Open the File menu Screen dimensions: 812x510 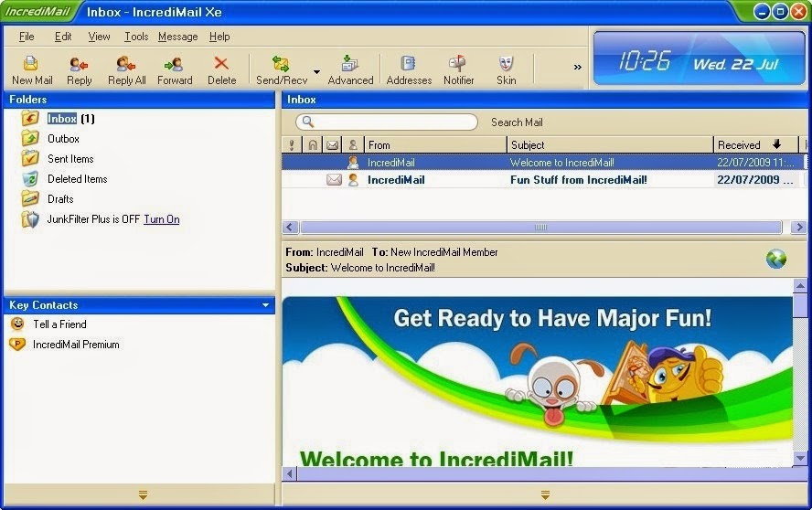coord(27,37)
